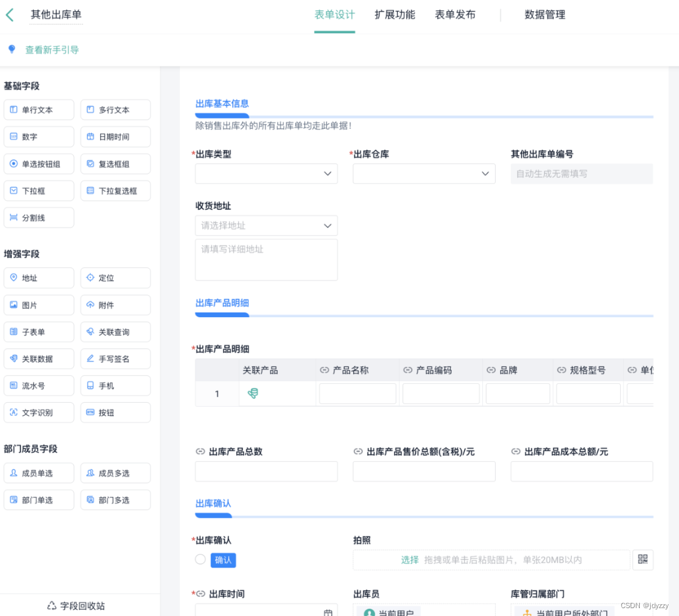Add the 手写签名 field
The image size is (679, 616).
(116, 359)
